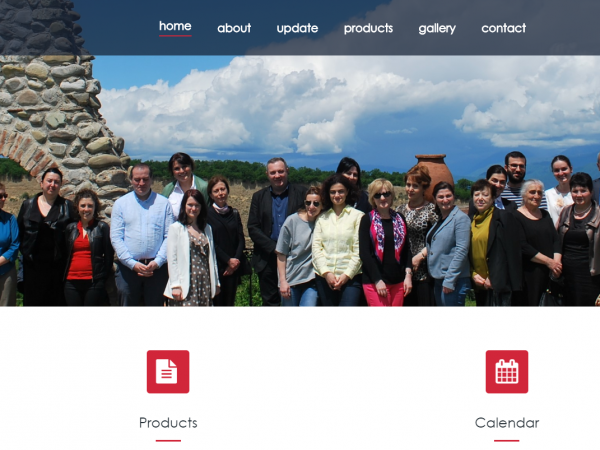Click the dark stones at the header's left corner
Viewport: 600px width, 450px height.
point(40,27)
